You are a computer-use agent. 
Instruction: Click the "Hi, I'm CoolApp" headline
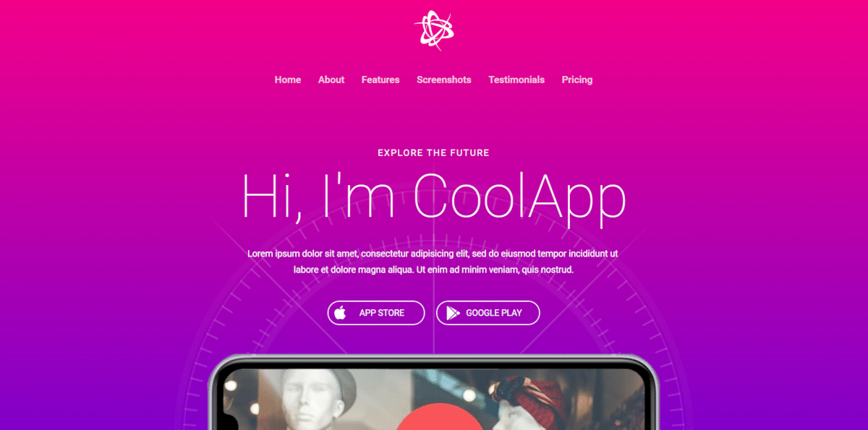tap(434, 195)
